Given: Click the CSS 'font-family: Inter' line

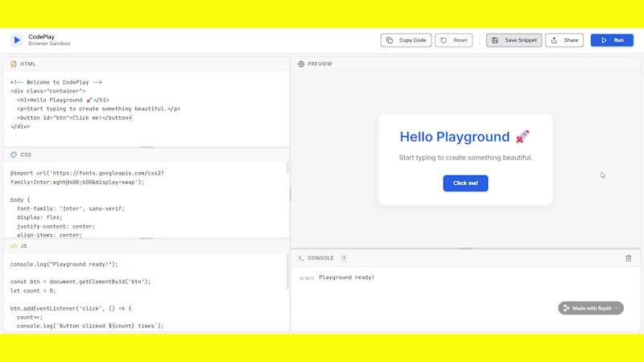Looking at the screenshot, I should pos(71,208).
